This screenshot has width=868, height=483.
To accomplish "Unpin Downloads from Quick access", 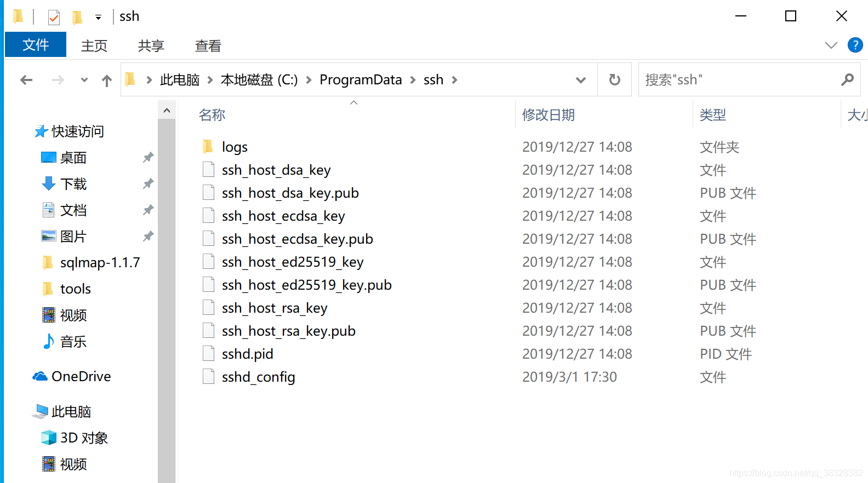I will (148, 184).
